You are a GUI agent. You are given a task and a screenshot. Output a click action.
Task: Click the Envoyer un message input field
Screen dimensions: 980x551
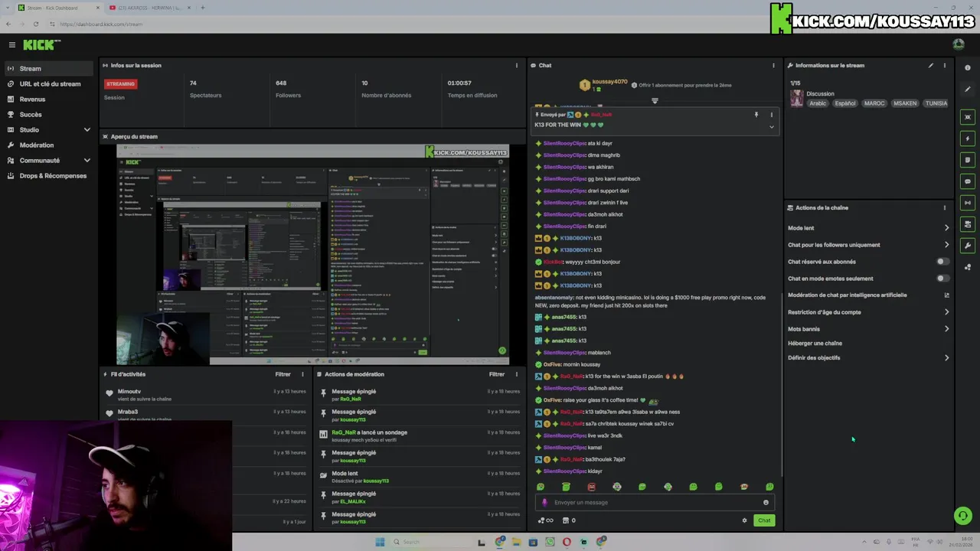click(x=655, y=503)
